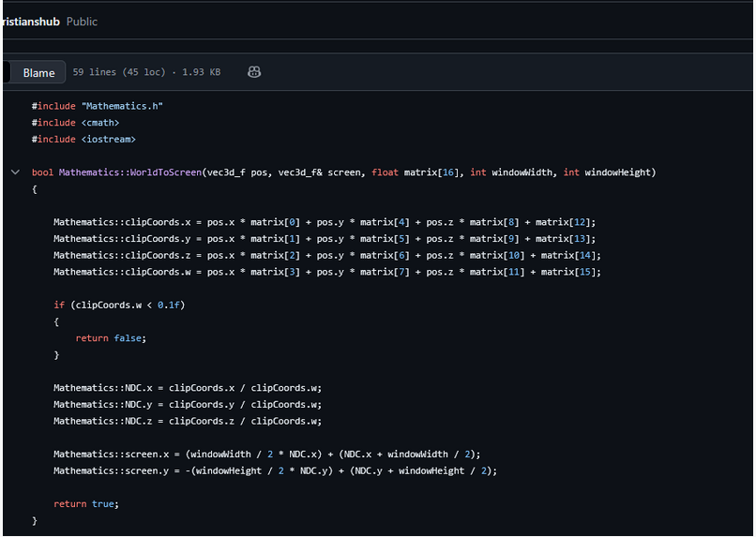Select the partially visible Code tab

point(5,72)
